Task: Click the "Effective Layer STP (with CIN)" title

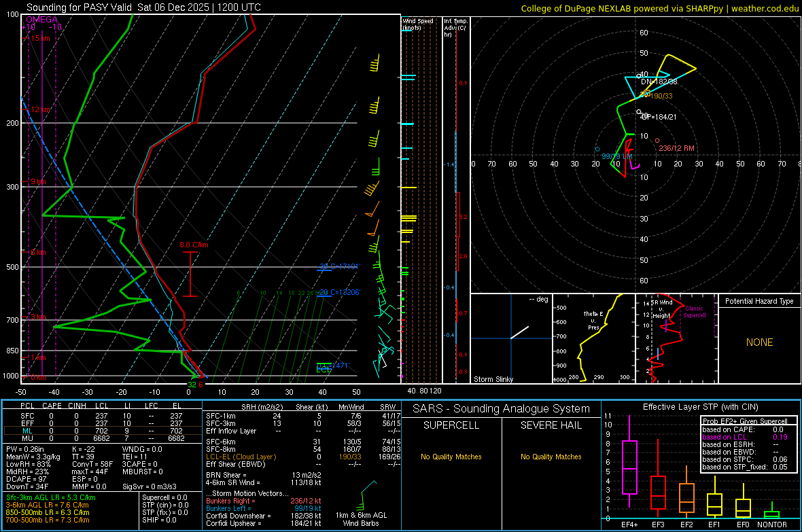Action: (700, 407)
